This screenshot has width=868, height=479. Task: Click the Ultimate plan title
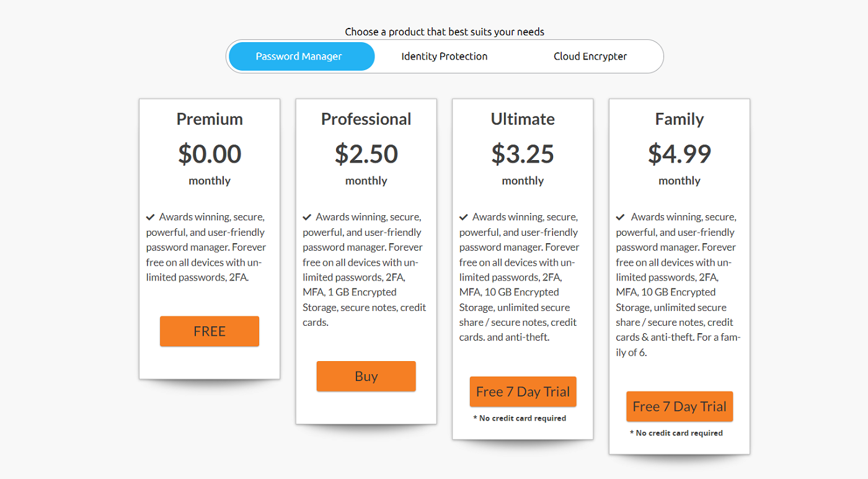(523, 119)
